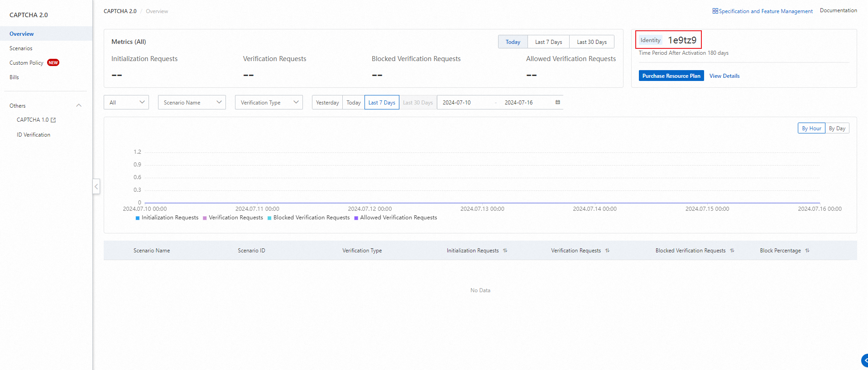Open the Documentation link
This screenshot has width=868, height=370.
pyautogui.click(x=839, y=10)
